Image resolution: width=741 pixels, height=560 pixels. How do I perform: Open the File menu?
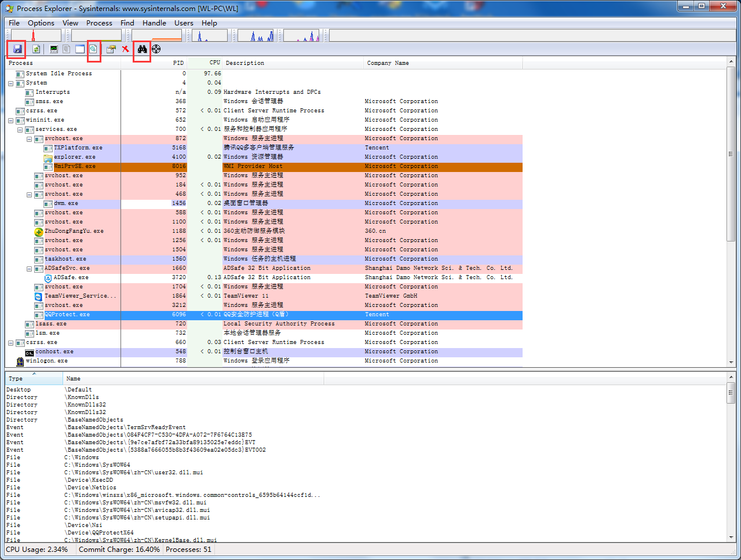(x=14, y=23)
